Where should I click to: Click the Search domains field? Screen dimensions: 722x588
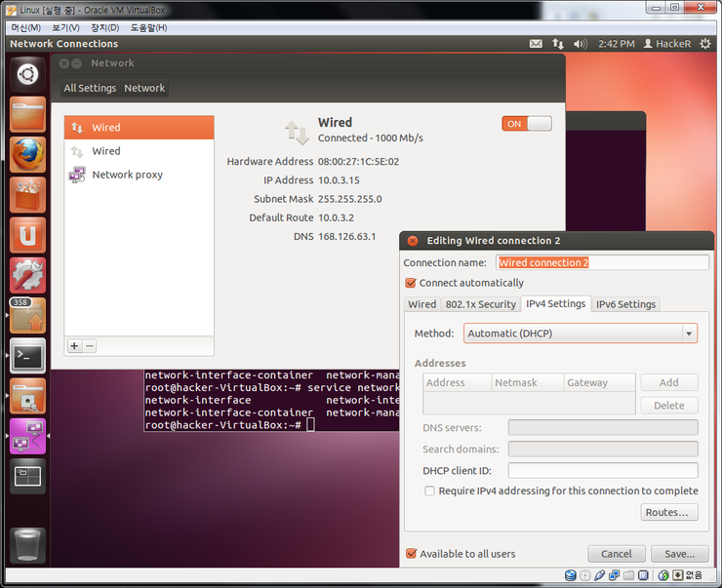tap(603, 450)
